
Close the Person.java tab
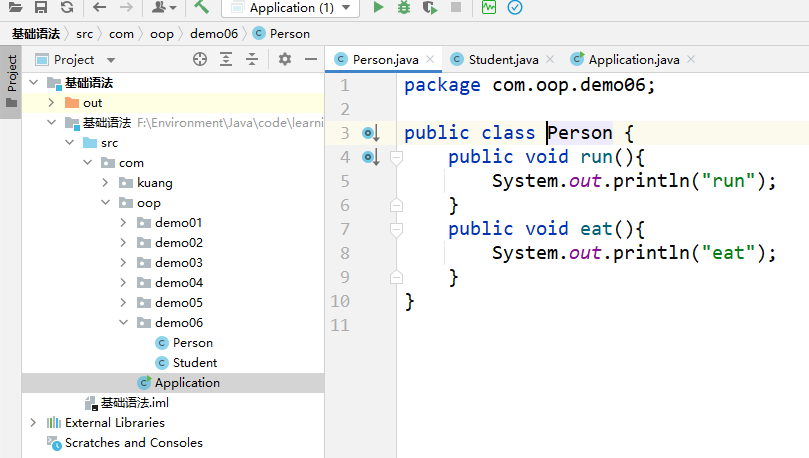point(430,59)
